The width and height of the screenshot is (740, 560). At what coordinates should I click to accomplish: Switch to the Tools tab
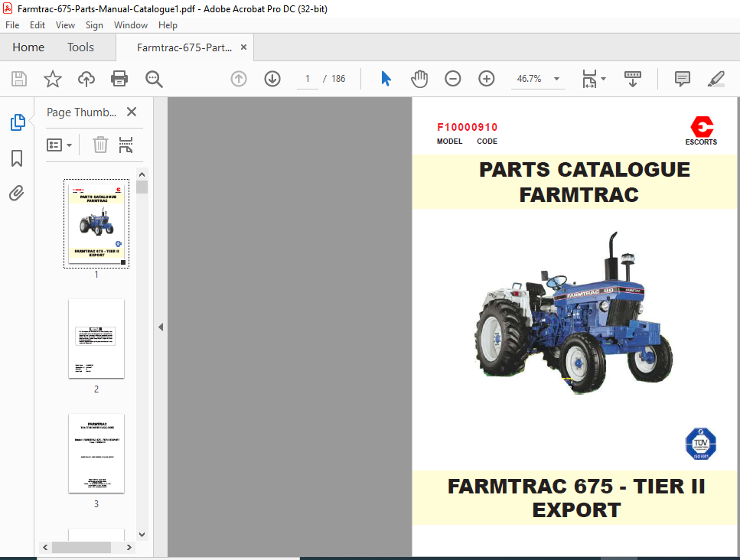coord(80,47)
